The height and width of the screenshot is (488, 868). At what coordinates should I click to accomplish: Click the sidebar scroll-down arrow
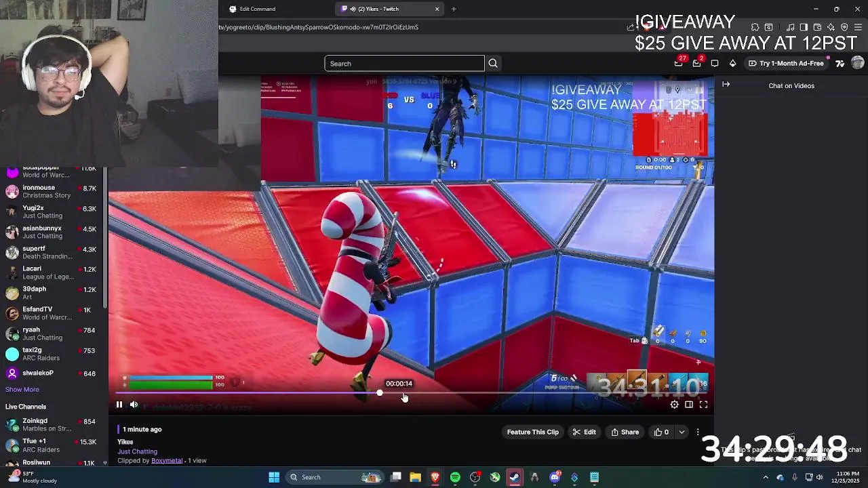click(104, 463)
